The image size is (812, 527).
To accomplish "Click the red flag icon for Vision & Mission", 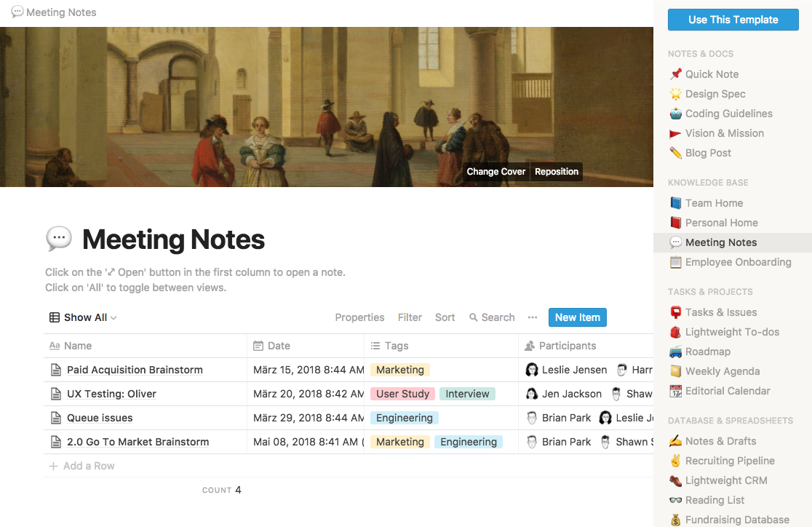I will (675, 134).
